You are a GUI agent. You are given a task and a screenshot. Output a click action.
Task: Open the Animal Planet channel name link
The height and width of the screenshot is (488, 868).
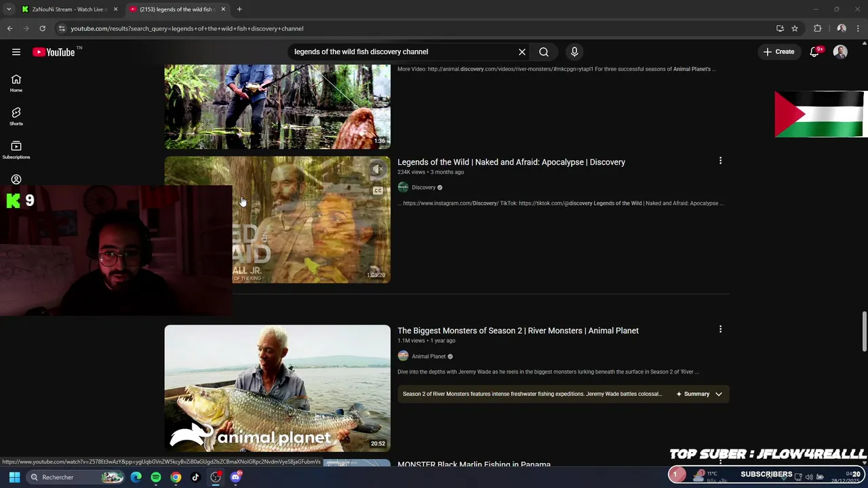click(x=429, y=356)
